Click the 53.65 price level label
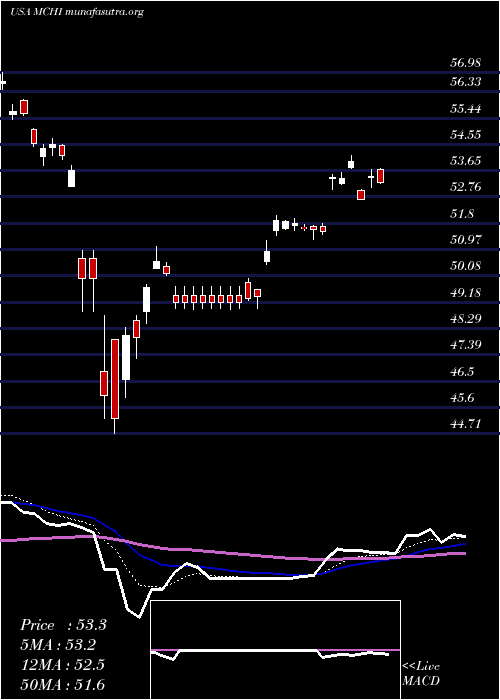The width and height of the screenshot is (500, 700). pos(465,160)
